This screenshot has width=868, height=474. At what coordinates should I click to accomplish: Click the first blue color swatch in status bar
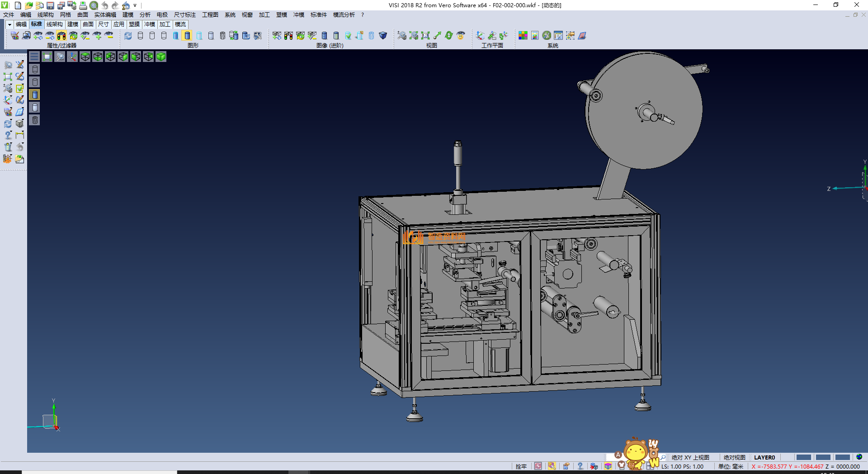tap(803, 457)
